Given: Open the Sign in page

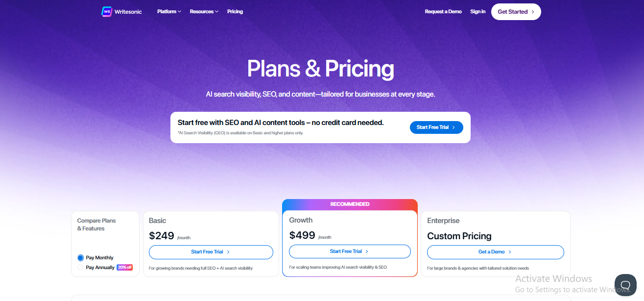Looking at the screenshot, I should 477,11.
